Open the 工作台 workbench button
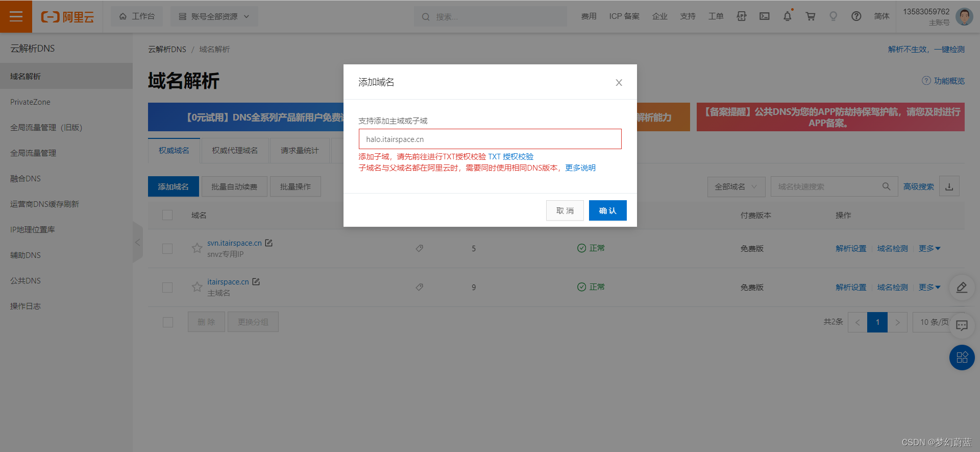 137,16
